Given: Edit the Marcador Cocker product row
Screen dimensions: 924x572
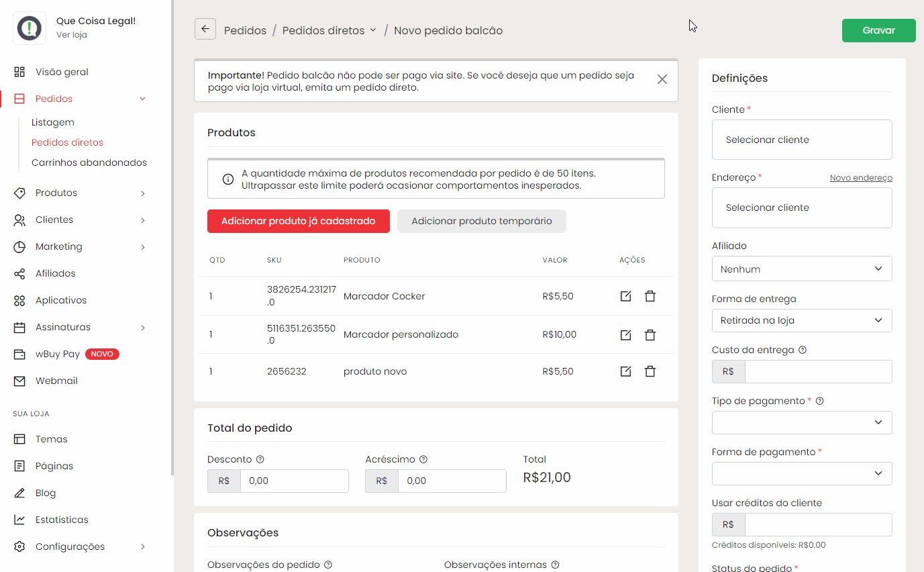Looking at the screenshot, I should click(625, 296).
